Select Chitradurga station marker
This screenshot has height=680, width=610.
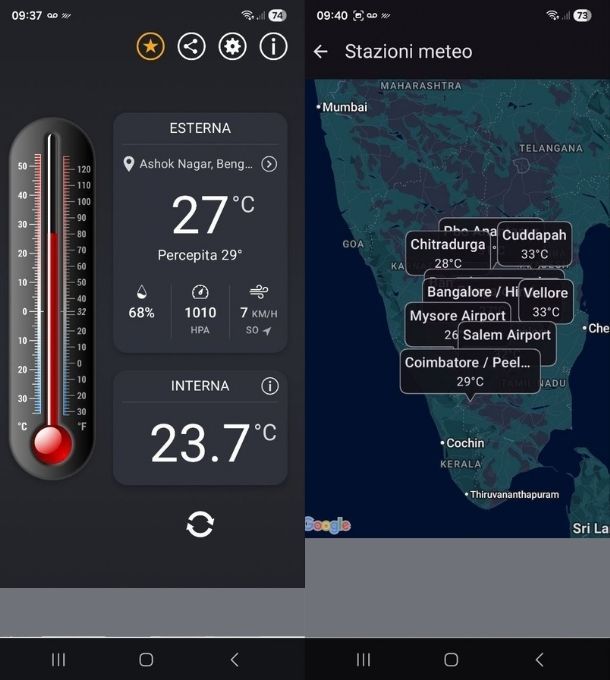pos(447,253)
